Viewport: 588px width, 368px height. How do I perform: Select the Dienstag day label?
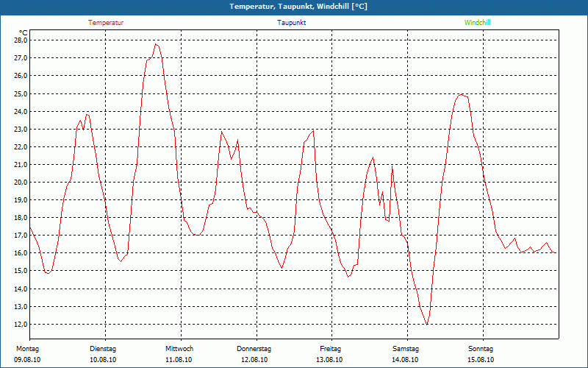pyautogui.click(x=103, y=349)
